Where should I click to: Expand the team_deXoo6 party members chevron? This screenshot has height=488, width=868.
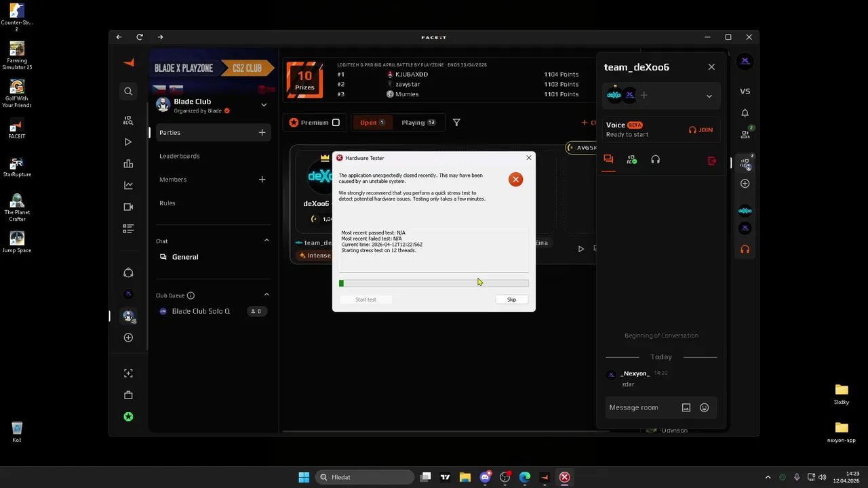[x=709, y=96]
